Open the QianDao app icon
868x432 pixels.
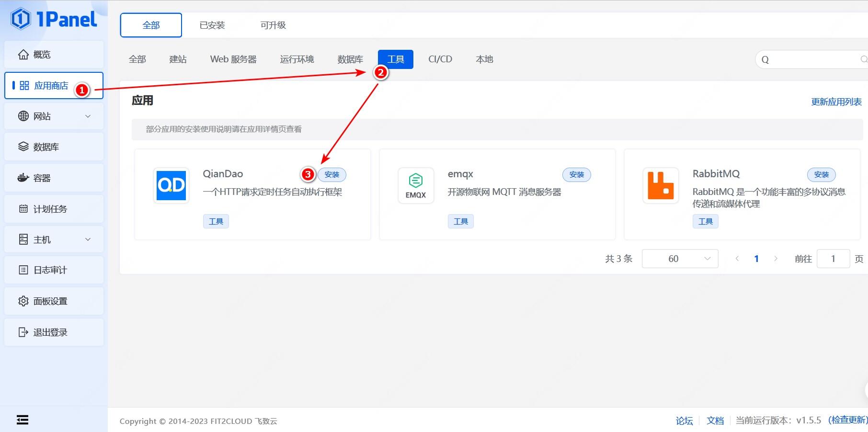(x=171, y=185)
